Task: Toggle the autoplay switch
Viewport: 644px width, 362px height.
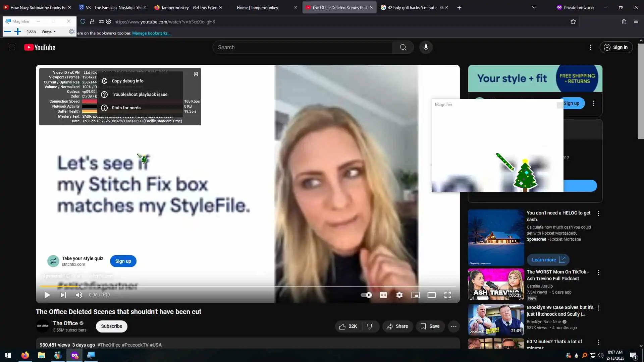Action: click(366, 295)
